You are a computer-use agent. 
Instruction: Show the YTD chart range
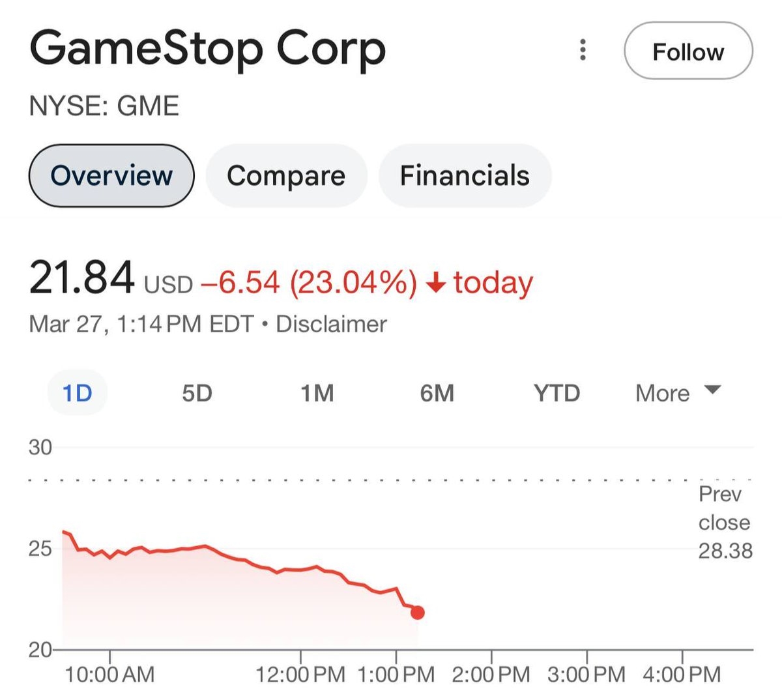pos(557,393)
